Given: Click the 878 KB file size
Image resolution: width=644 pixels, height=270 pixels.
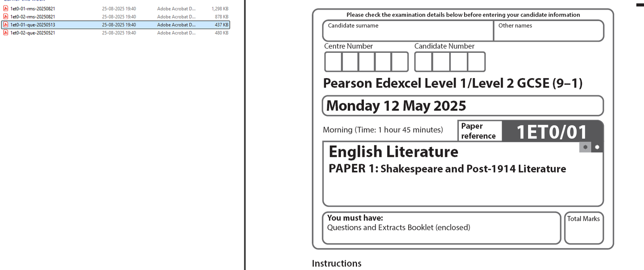Looking at the screenshot, I should pos(221,17).
